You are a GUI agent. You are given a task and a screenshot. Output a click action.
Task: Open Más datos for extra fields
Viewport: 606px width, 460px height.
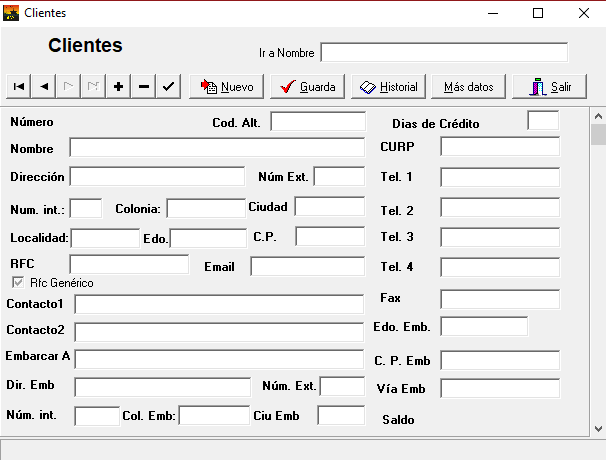pos(469,87)
